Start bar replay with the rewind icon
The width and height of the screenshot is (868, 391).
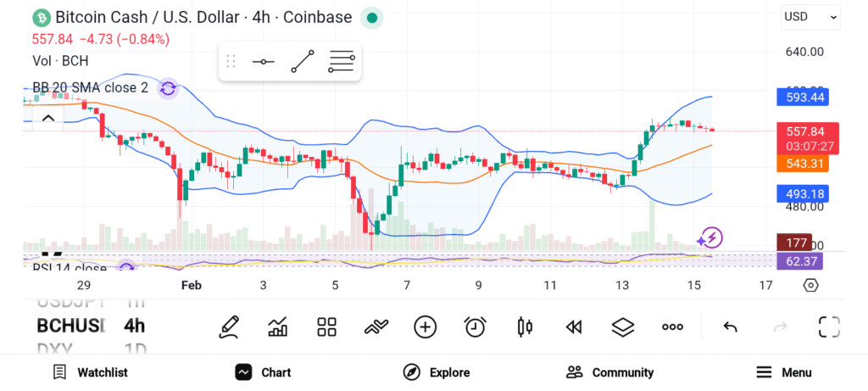[574, 327]
